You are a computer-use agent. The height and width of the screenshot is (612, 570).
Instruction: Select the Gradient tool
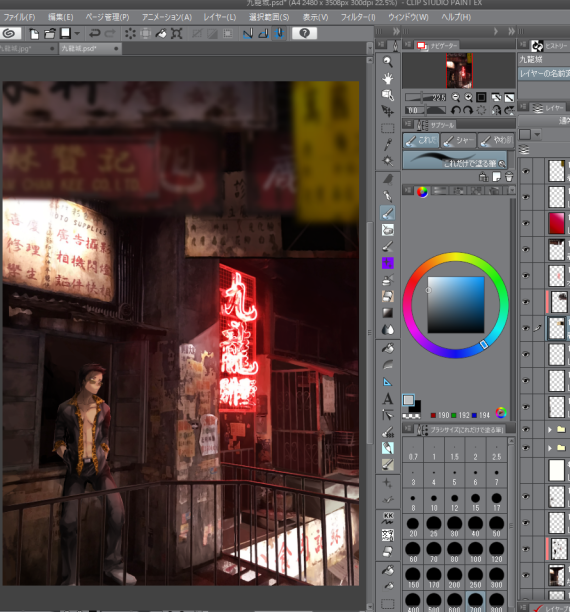[387, 313]
